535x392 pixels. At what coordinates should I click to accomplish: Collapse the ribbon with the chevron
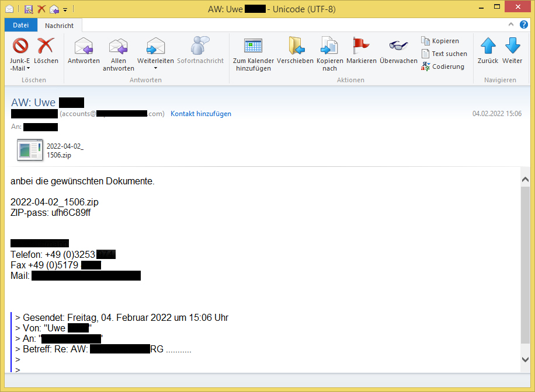click(x=511, y=24)
